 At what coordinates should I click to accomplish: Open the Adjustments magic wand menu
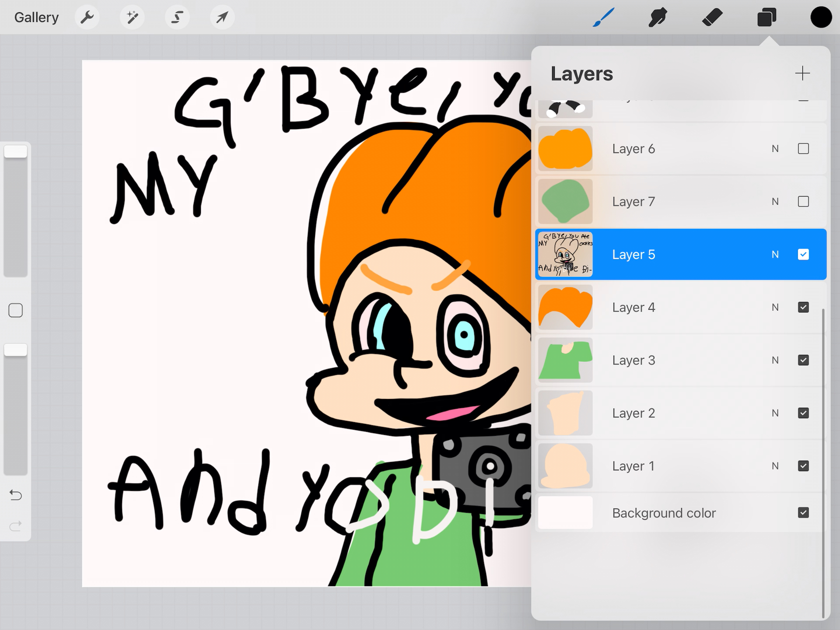(x=132, y=17)
